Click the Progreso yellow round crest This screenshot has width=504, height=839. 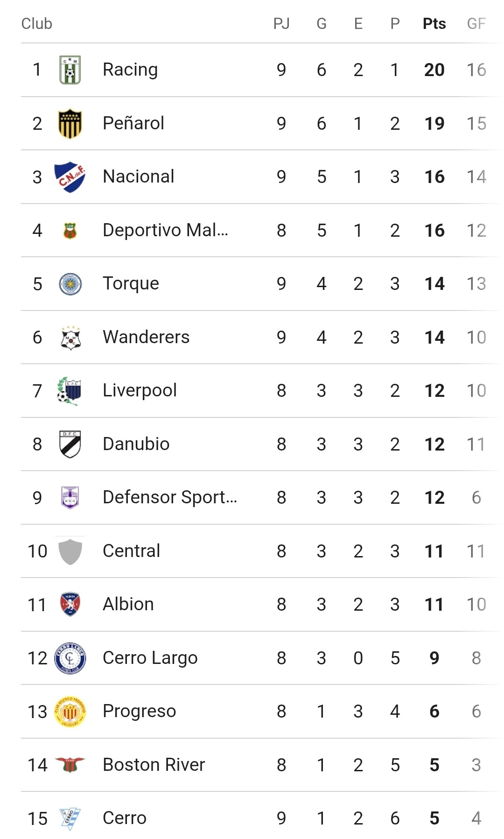click(70, 712)
